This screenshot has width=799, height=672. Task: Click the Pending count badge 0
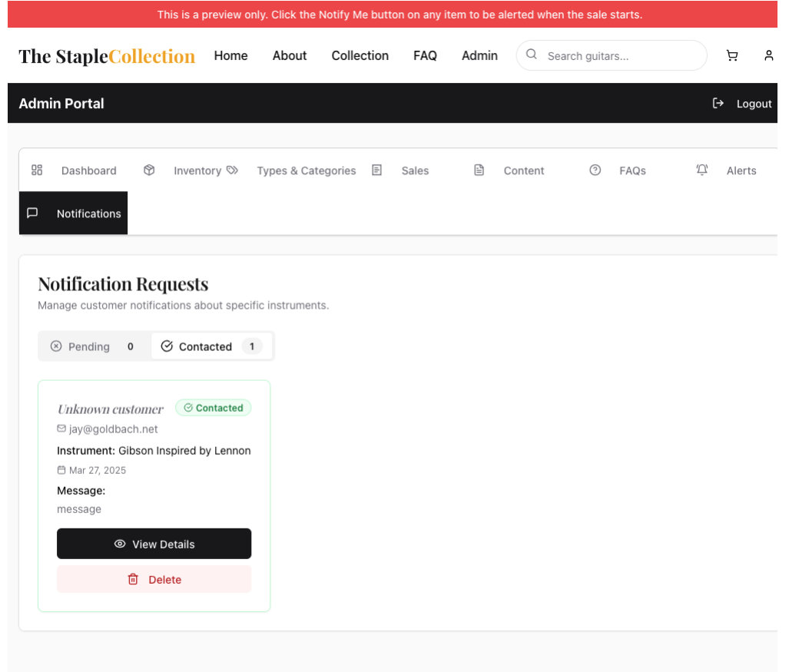[131, 346]
